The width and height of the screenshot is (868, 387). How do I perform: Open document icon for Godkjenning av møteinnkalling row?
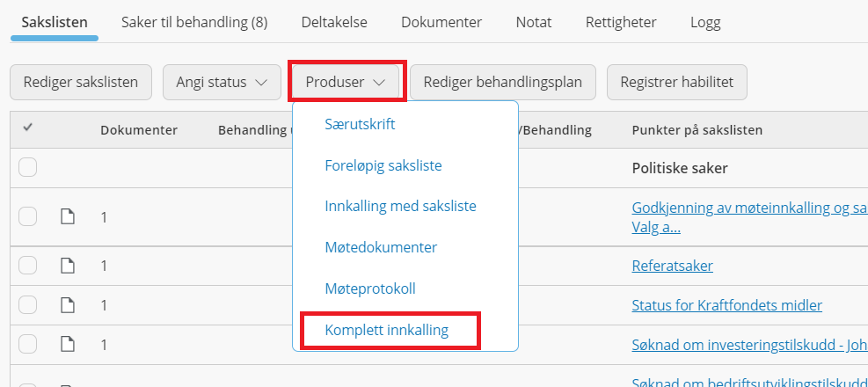(x=67, y=217)
